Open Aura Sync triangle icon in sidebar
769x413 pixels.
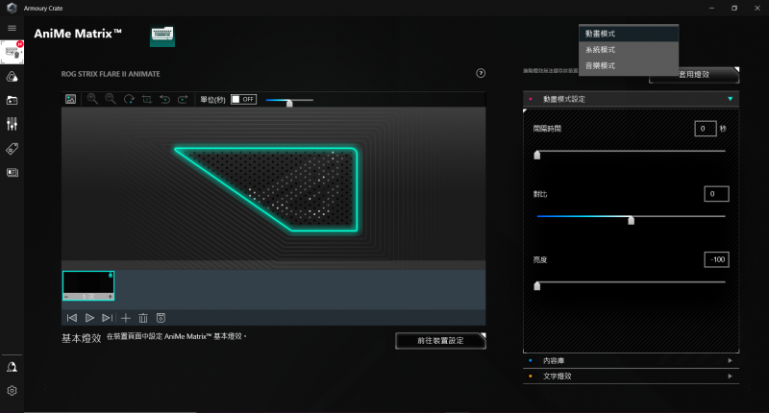click(12, 77)
